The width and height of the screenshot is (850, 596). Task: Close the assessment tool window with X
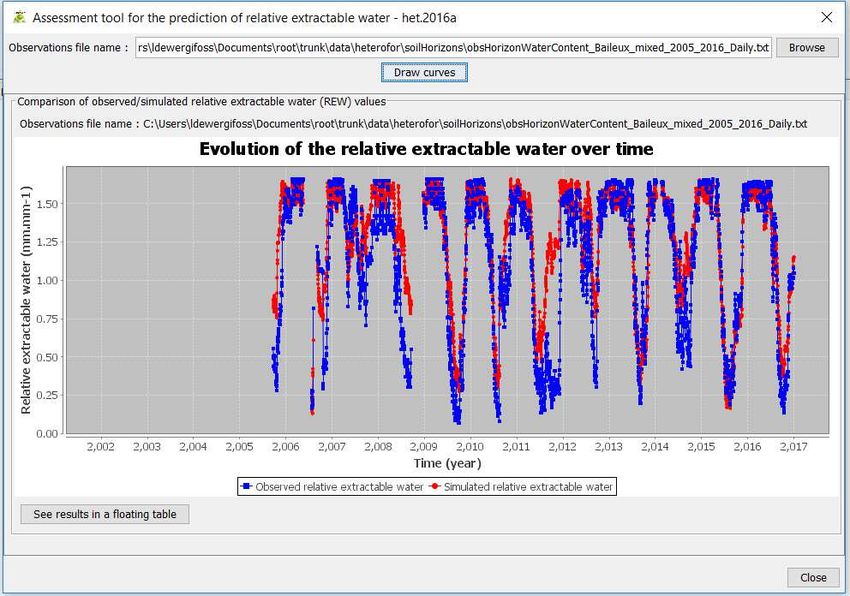click(827, 17)
